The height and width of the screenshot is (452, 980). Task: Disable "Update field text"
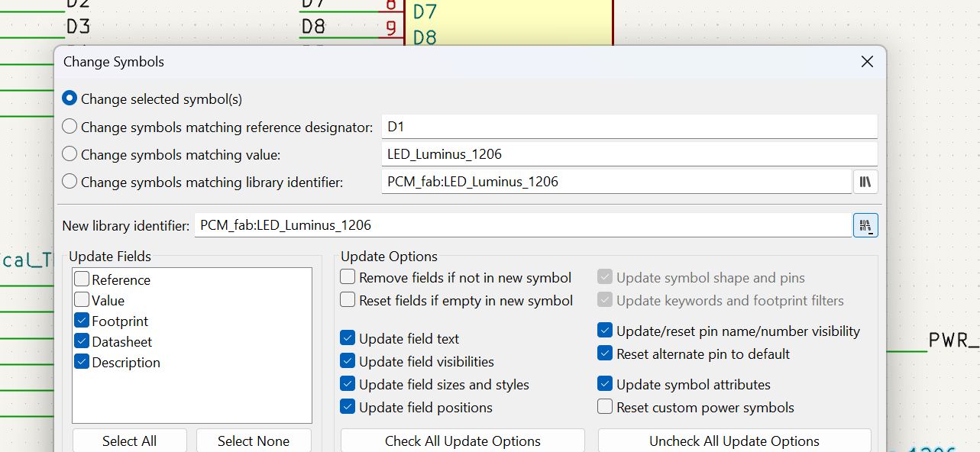tap(348, 338)
